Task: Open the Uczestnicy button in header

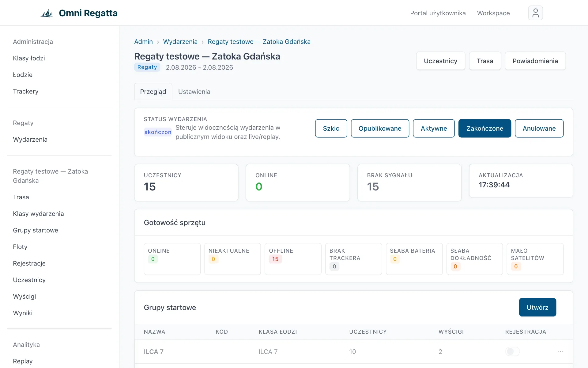Action: coord(440,61)
